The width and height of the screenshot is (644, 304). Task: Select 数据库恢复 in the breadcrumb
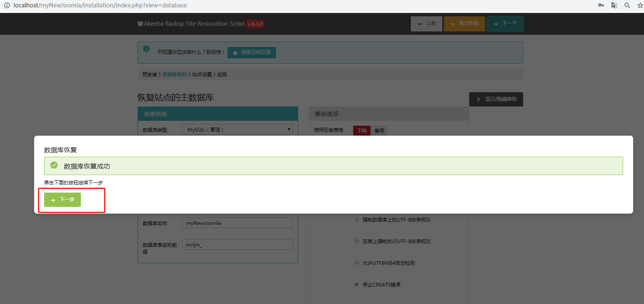point(174,75)
